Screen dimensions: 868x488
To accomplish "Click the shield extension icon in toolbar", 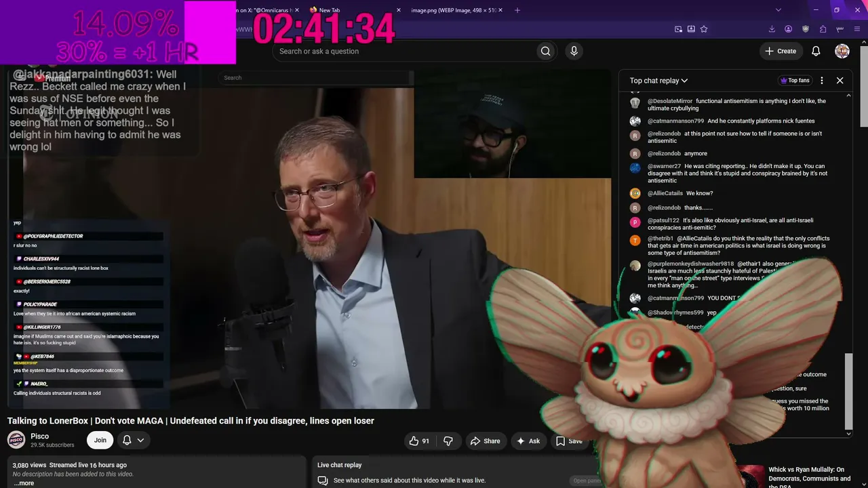I will (x=806, y=29).
